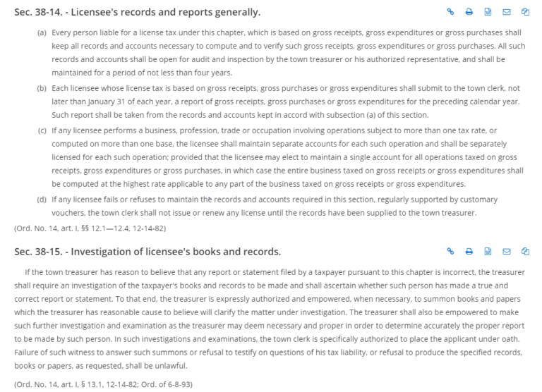This screenshot has height=392, width=542.
Task: Download Sec. 38-14 as Word document
Action: pyautogui.click(x=488, y=12)
